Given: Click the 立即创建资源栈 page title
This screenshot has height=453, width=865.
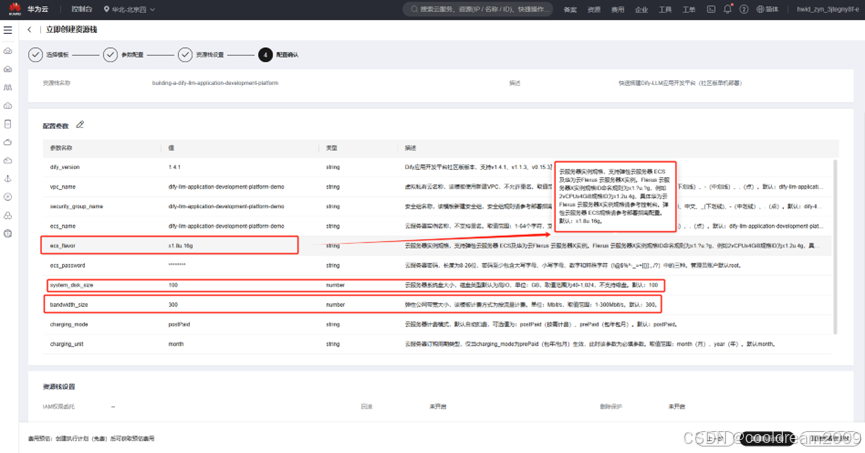Looking at the screenshot, I should [x=72, y=30].
